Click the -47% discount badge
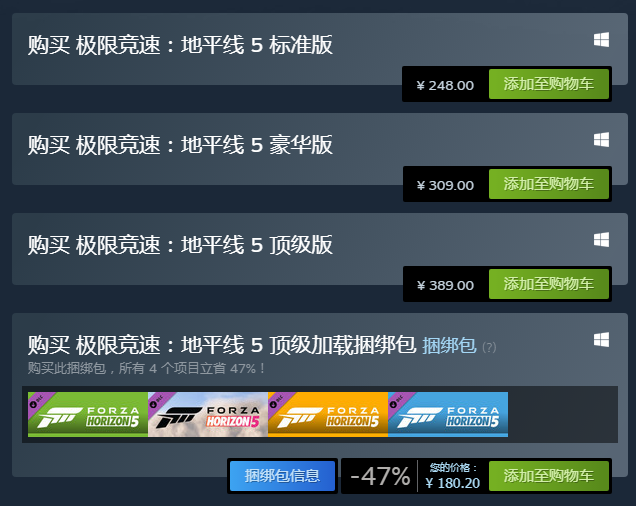Screen dimensions: 636x506 (380, 476)
